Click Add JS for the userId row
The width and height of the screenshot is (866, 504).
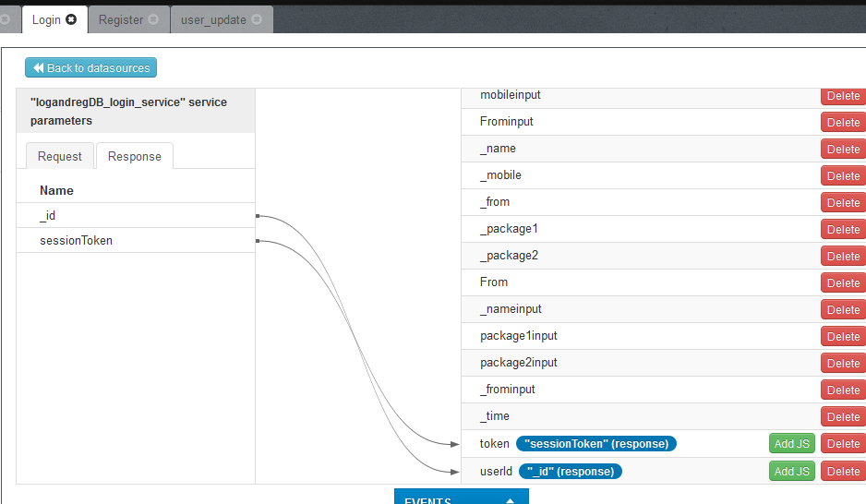(791, 471)
